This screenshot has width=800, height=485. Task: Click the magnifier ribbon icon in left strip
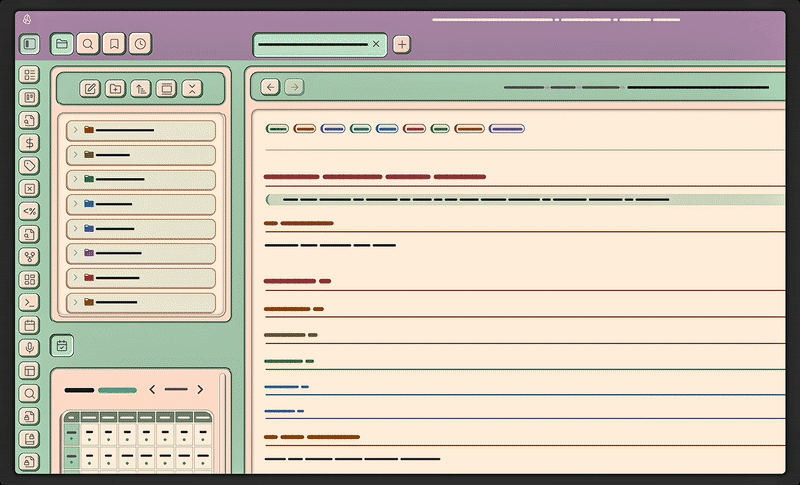(x=30, y=393)
